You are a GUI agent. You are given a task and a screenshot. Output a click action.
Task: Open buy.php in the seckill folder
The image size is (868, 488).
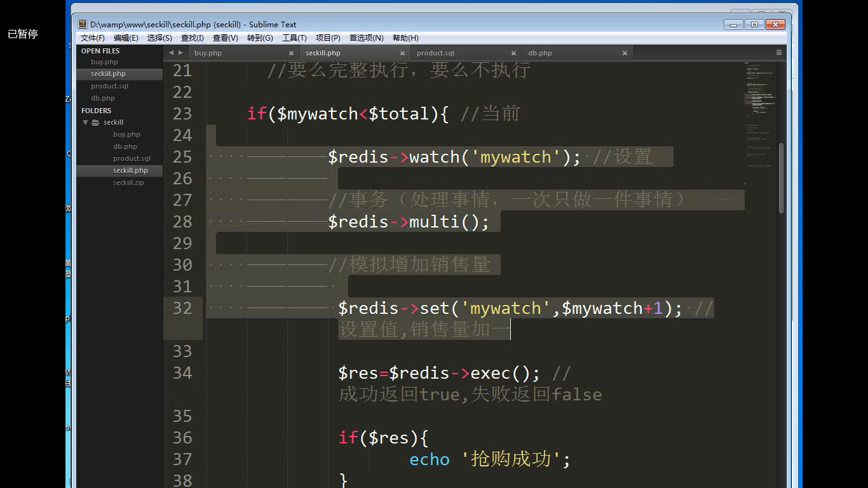tap(126, 134)
